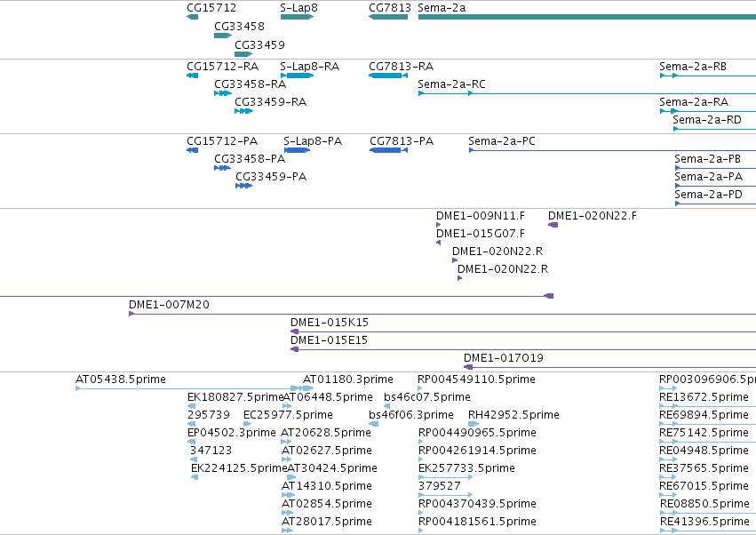Select 295739 EST label
Image resolution: width=756 pixels, height=535 pixels.
coord(208,415)
